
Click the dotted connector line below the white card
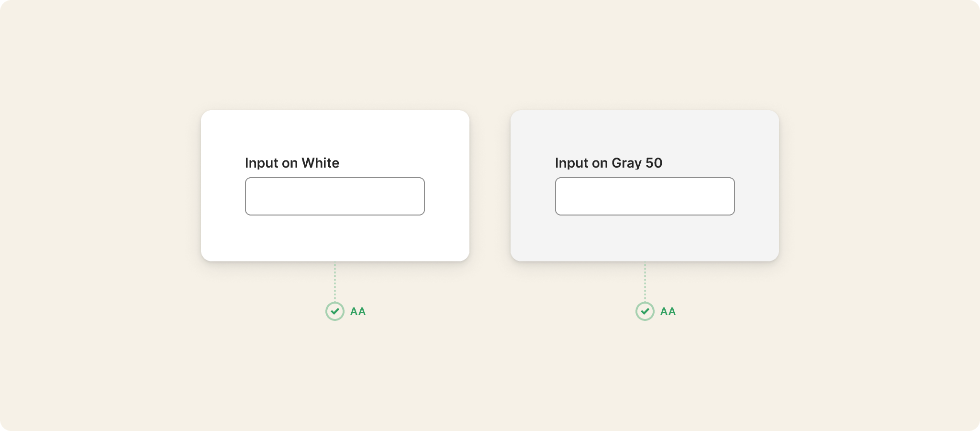pos(335,282)
